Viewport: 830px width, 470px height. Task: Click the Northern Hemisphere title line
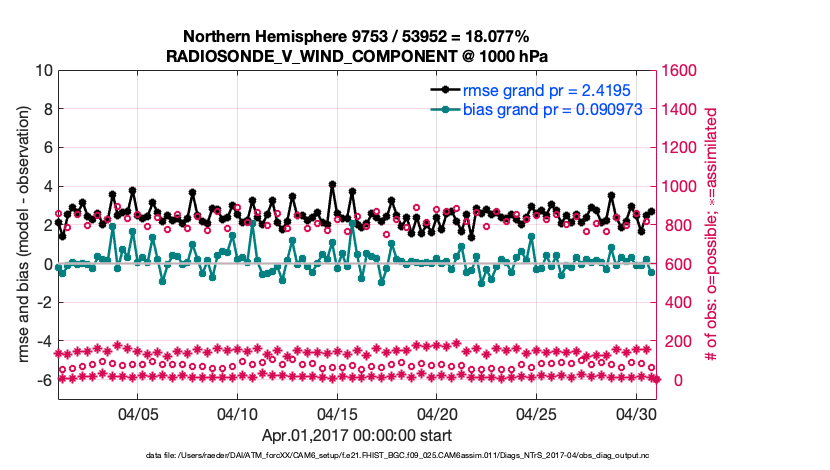(362, 36)
